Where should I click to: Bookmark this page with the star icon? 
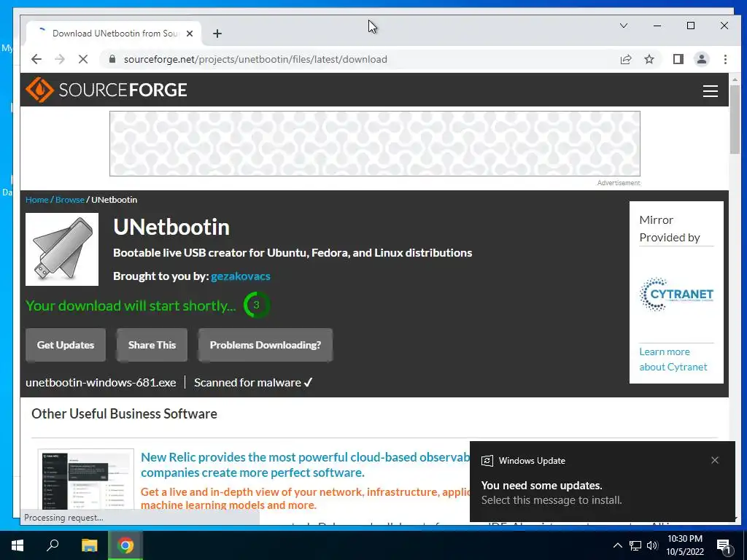(x=649, y=60)
